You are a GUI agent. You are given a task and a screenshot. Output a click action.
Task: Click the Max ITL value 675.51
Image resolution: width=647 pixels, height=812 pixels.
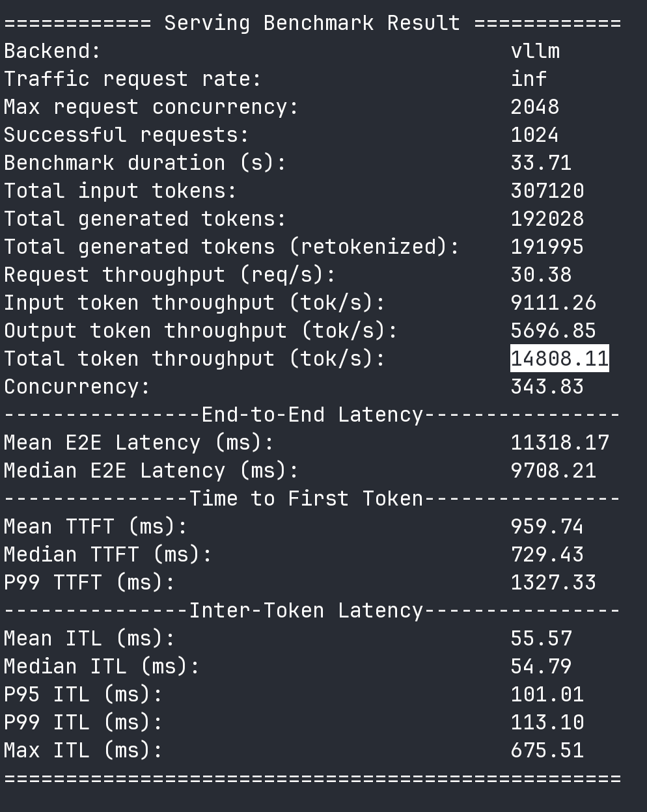coord(547,750)
